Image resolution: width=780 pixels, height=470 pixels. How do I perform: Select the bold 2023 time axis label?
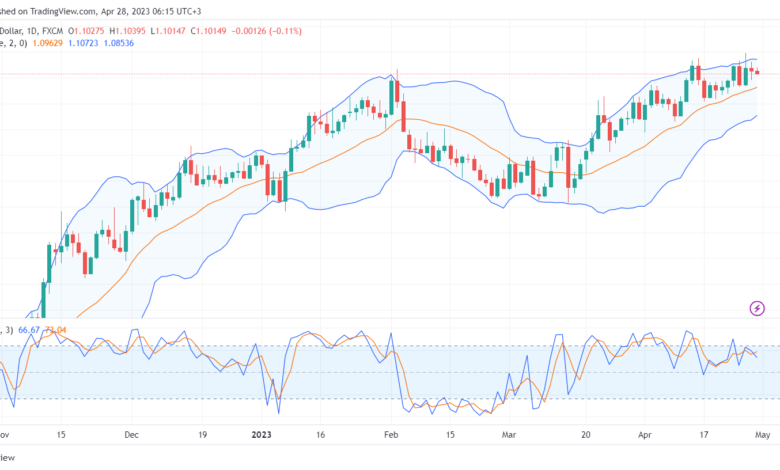[x=261, y=435]
